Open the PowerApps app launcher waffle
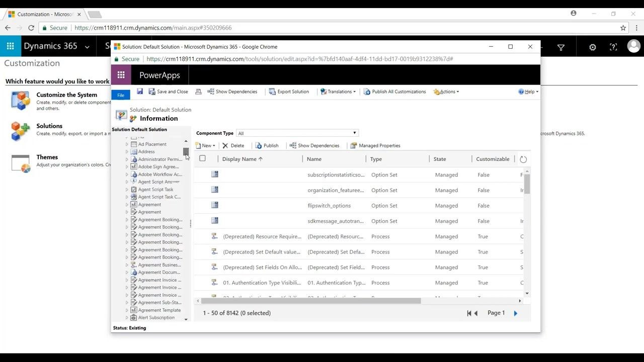 point(121,75)
